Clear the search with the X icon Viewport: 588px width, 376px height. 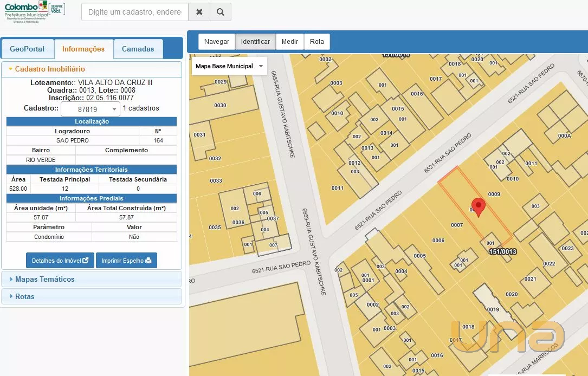(x=199, y=12)
